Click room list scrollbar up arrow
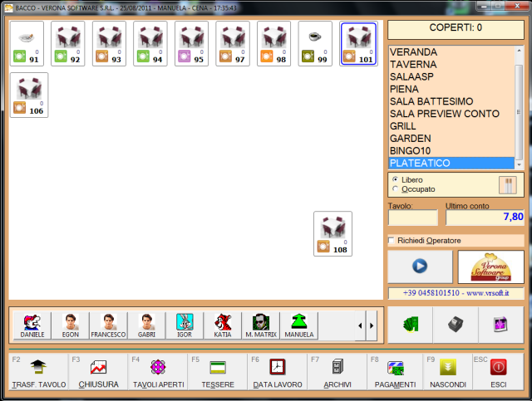 (x=519, y=50)
